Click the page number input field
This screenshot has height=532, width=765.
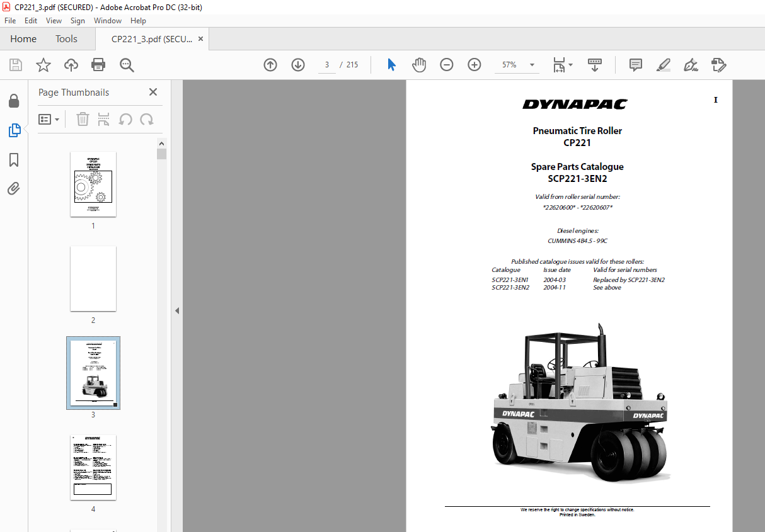[x=327, y=65]
